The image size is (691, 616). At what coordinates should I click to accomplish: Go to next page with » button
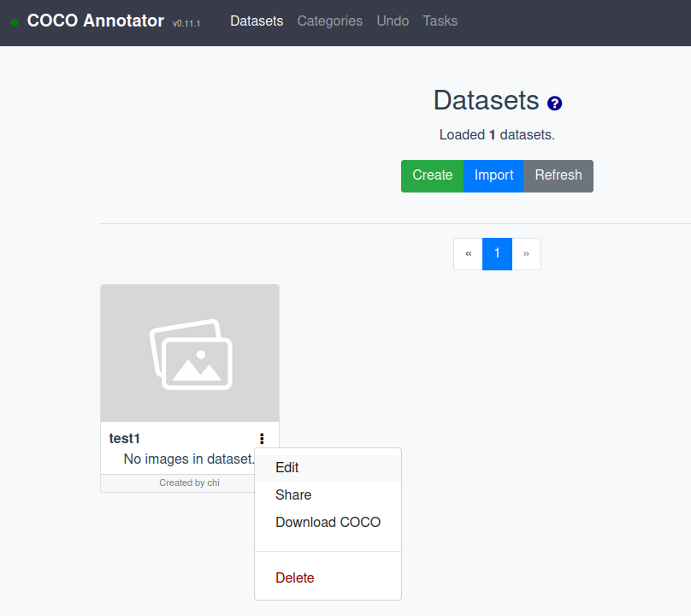point(526,254)
